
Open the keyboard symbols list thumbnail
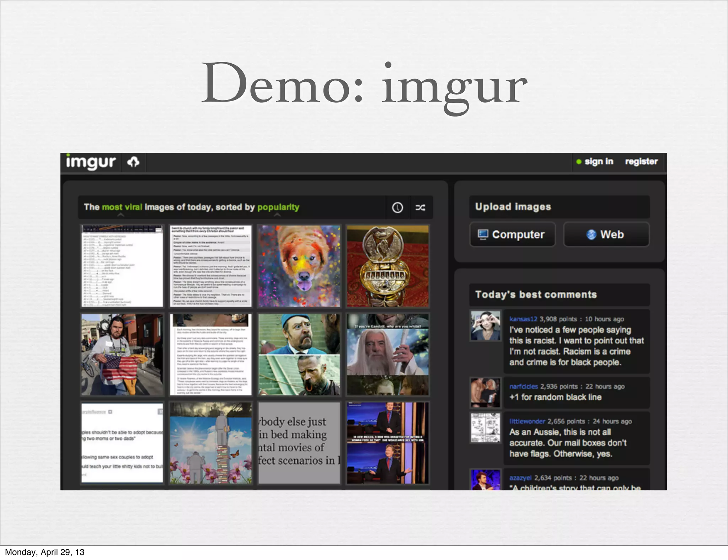(x=122, y=266)
